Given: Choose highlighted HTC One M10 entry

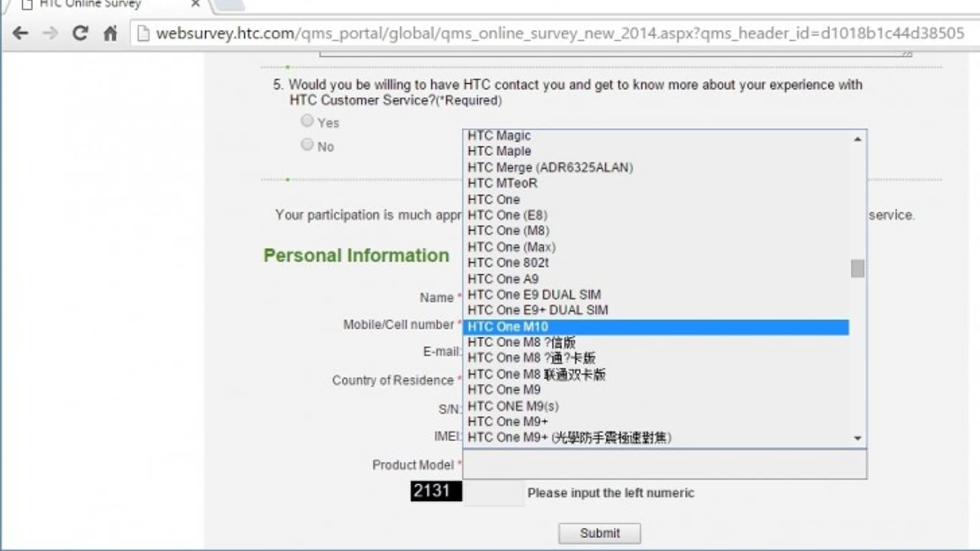Looking at the screenshot, I should click(656, 327).
